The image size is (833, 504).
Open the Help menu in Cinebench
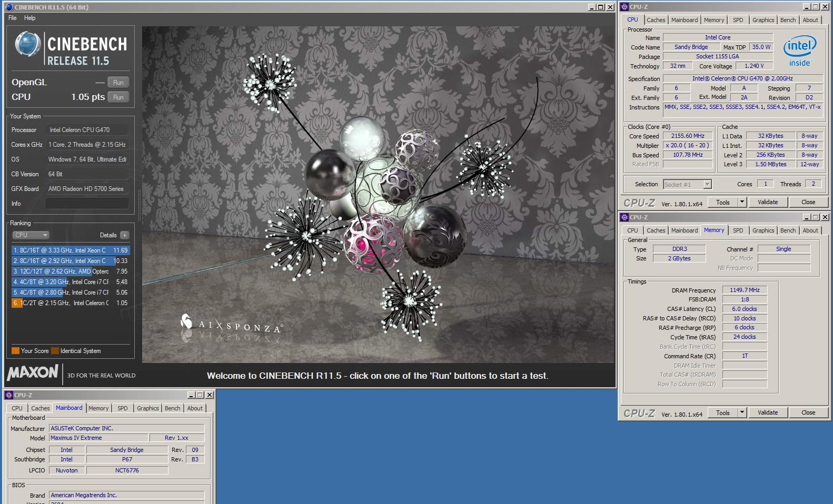(x=30, y=18)
